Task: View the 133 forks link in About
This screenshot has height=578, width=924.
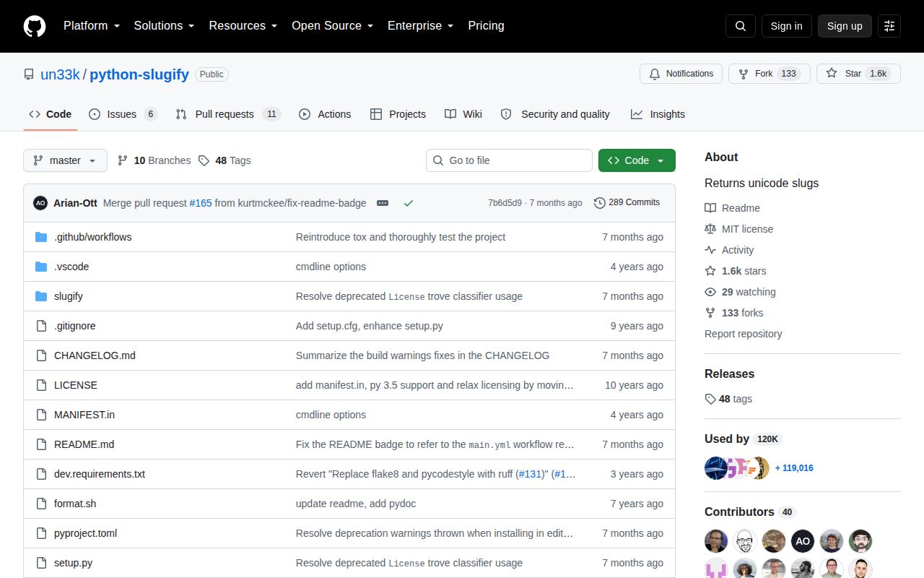Action: coord(733,313)
